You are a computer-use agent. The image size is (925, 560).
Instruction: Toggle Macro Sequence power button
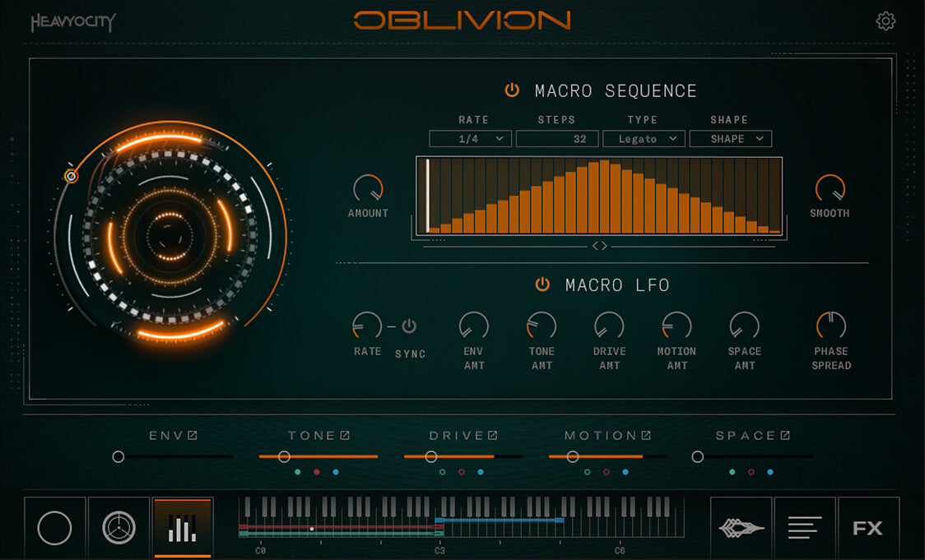point(512,90)
